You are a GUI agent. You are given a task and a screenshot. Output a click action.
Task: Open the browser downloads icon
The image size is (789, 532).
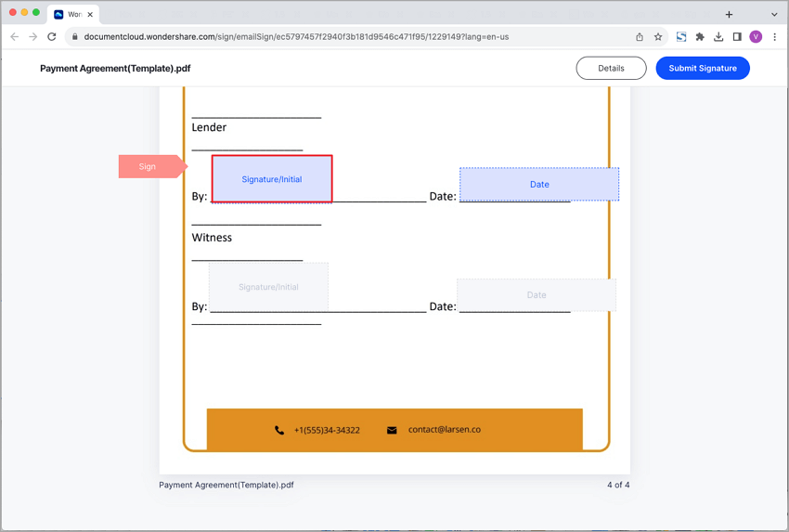[x=718, y=37]
